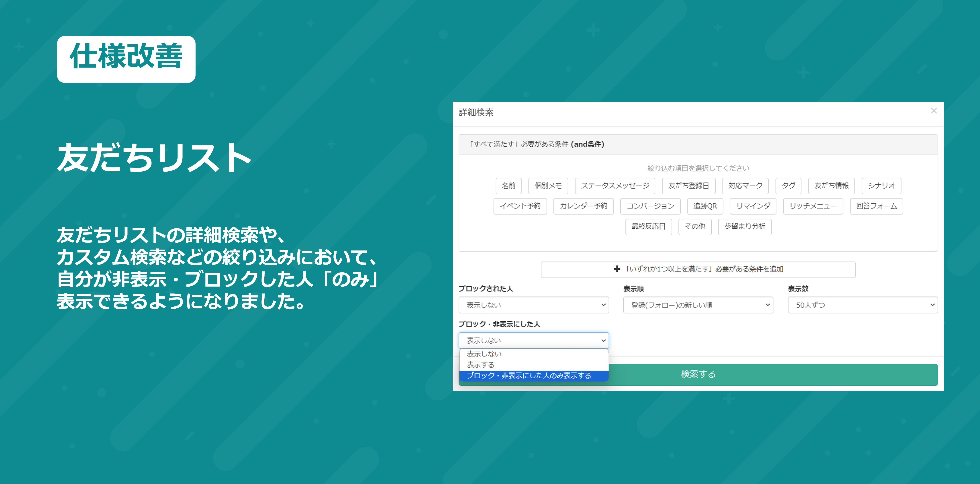
Task: Select the 個別メモ filter button
Action: tap(548, 186)
